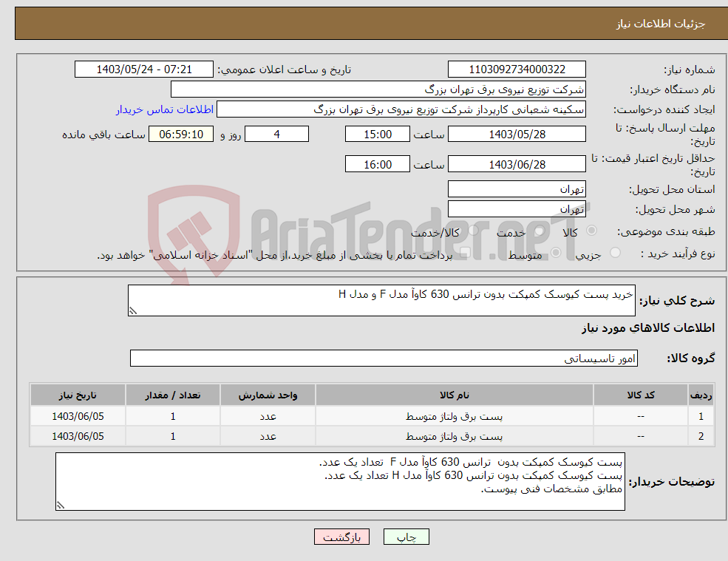This screenshot has width=728, height=561.
Task: Click item name in row 2
Action: point(455,437)
